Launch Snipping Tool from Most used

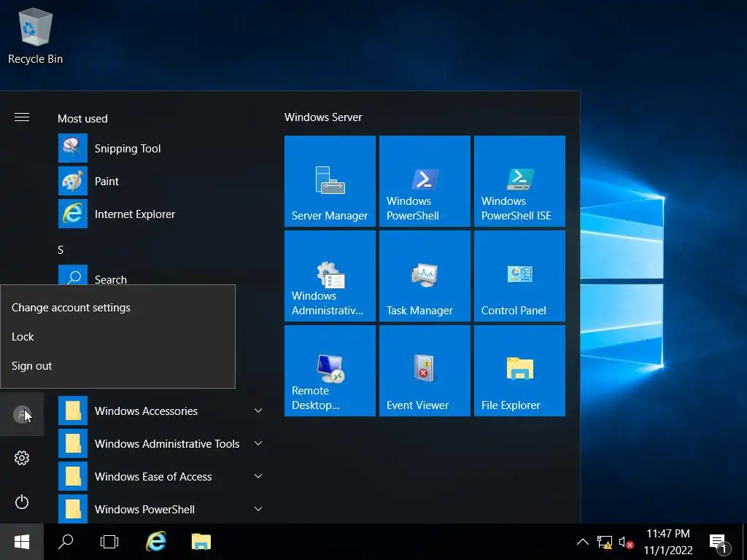[x=160, y=148]
